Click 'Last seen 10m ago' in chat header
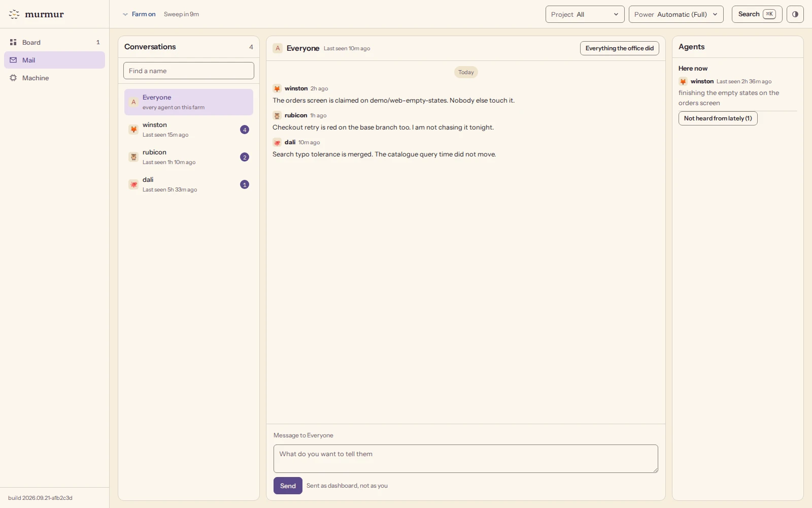 point(347,49)
